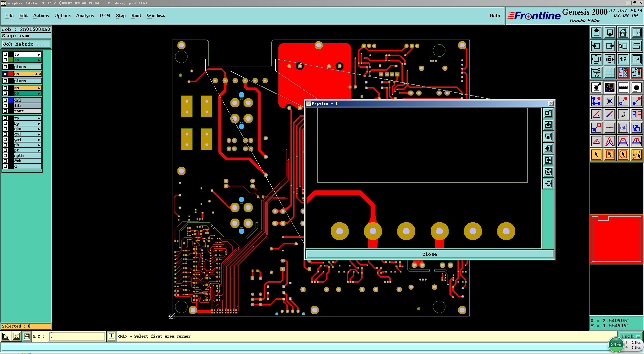Open the Help menu

point(495,15)
